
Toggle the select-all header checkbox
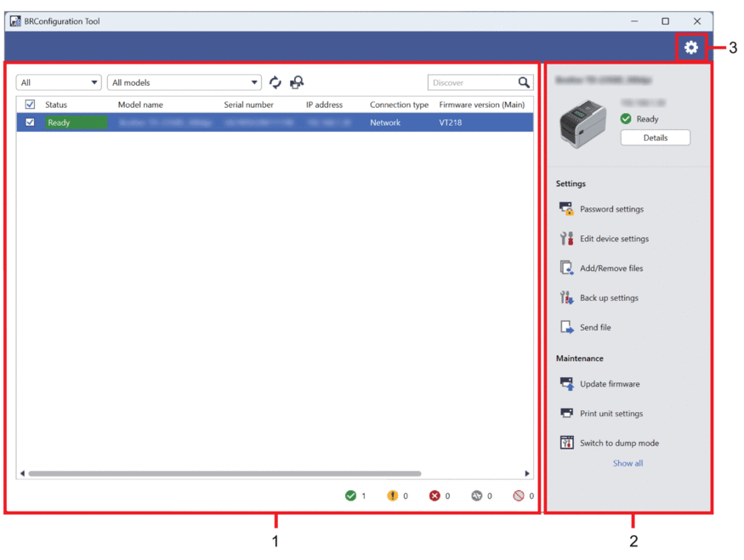point(30,105)
